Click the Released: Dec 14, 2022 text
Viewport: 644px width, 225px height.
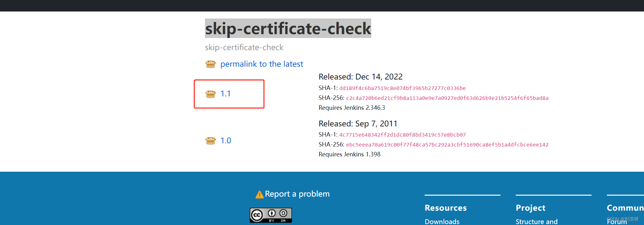point(360,77)
